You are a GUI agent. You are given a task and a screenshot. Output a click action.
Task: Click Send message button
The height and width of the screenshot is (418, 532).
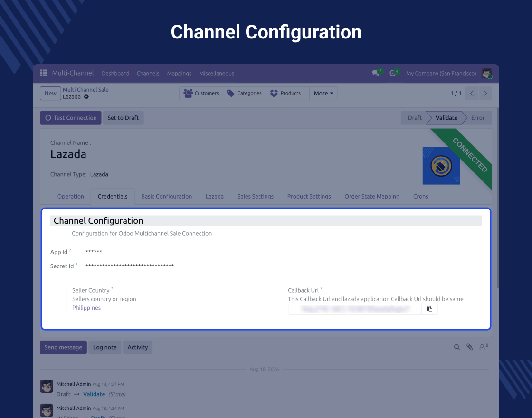click(x=63, y=347)
